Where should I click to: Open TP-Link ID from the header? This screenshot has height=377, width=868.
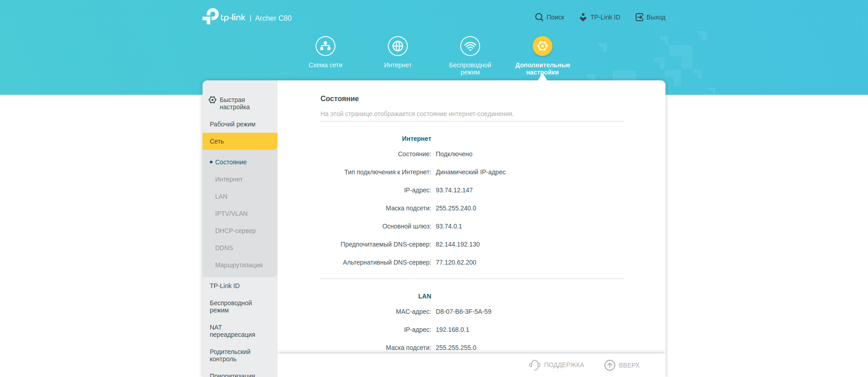point(600,17)
